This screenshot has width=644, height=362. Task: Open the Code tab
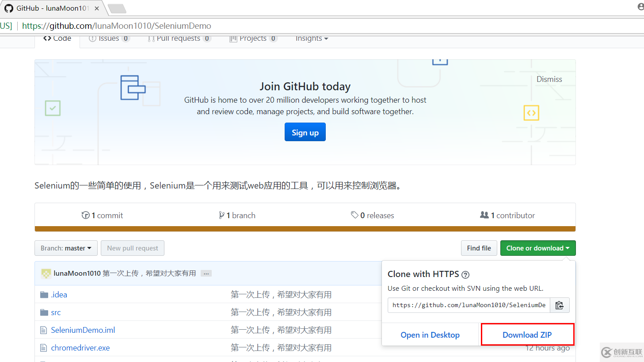coord(57,39)
